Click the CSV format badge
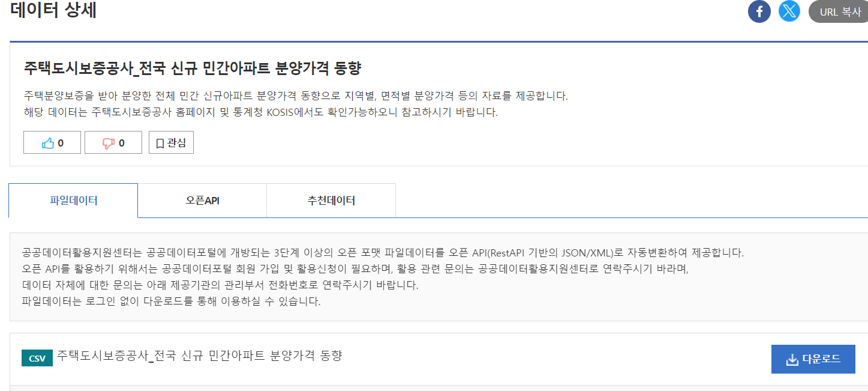The height and width of the screenshot is (391, 868). [37, 358]
